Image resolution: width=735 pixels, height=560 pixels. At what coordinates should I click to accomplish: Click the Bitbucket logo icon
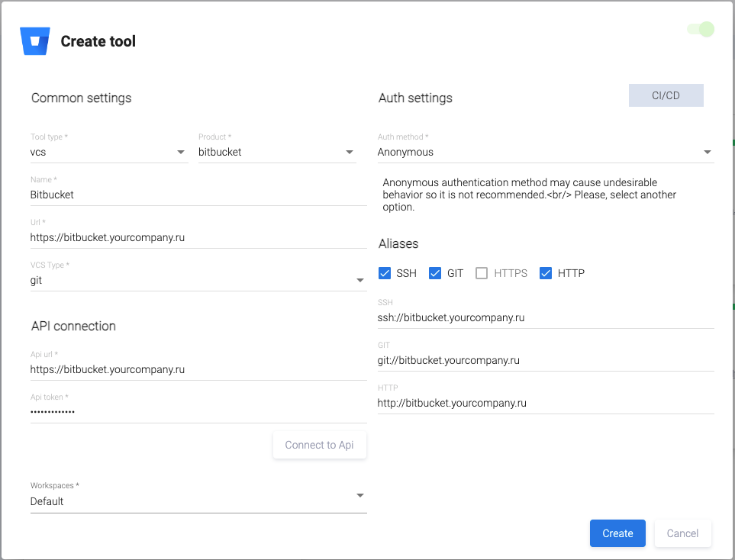click(x=35, y=41)
